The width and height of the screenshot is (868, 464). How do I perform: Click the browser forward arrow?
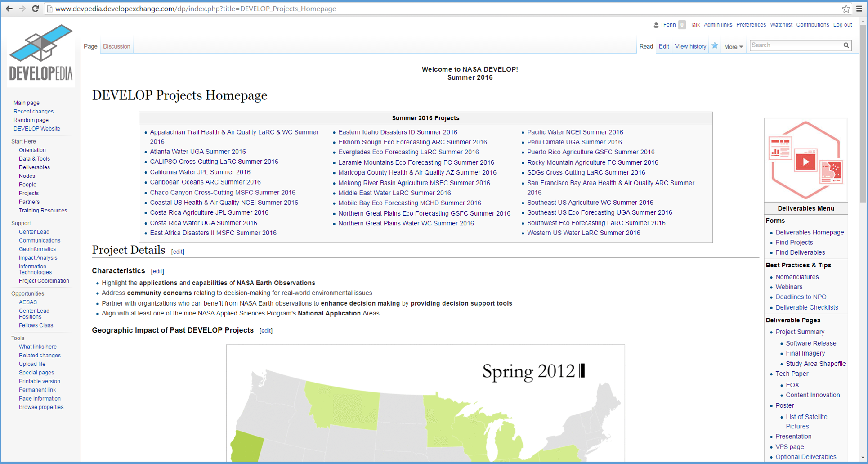tap(22, 9)
